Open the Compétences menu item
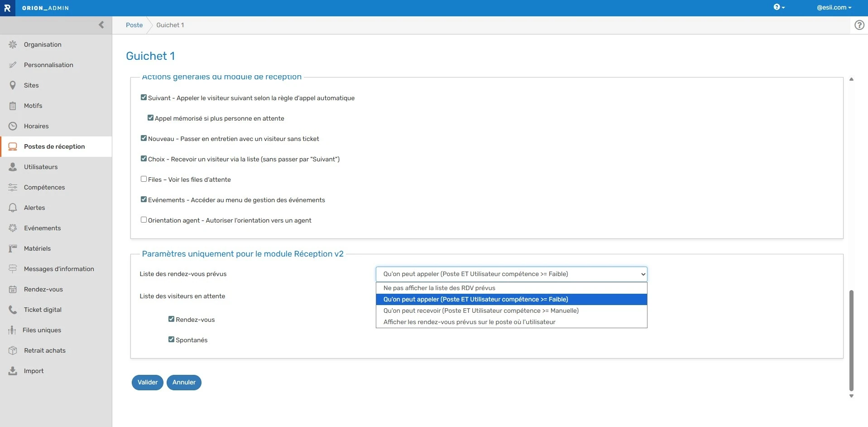This screenshot has width=868, height=427. pos(44,187)
